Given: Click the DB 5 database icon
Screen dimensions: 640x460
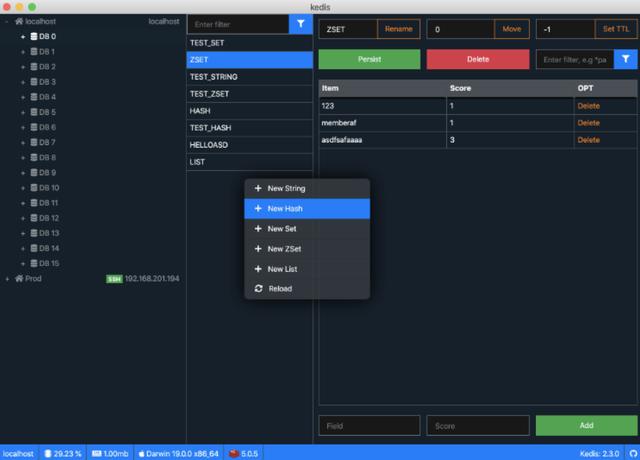Looking at the screenshot, I should click(x=34, y=112).
